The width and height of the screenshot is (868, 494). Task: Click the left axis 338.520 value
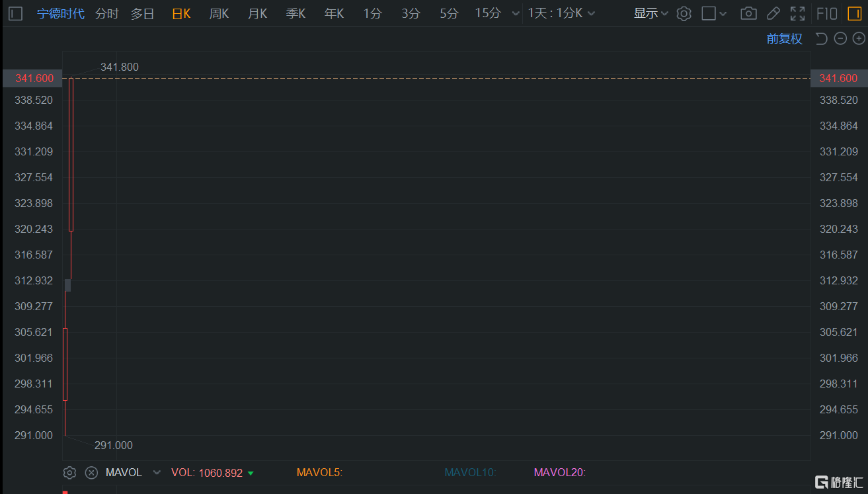(34, 100)
